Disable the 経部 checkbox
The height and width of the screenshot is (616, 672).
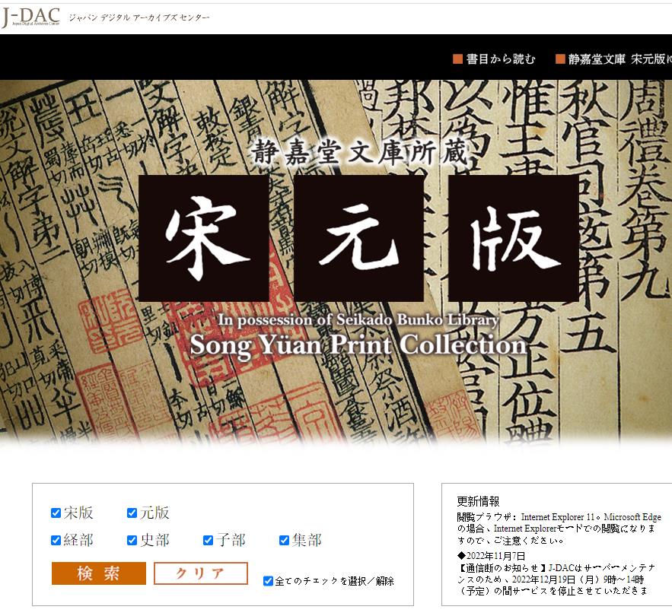54,540
